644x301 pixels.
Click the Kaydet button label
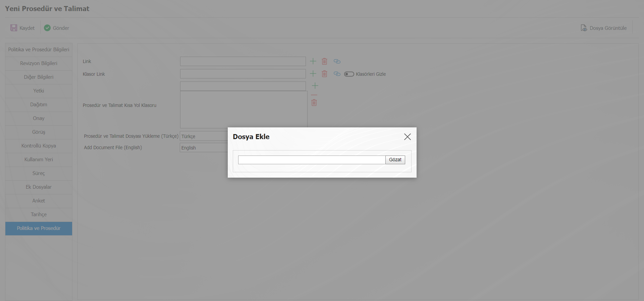click(x=27, y=28)
